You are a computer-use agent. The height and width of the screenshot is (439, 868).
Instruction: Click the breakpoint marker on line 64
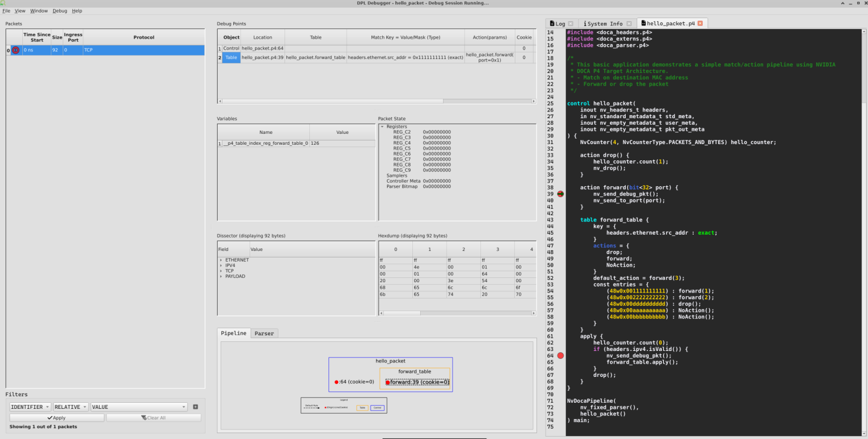560,356
